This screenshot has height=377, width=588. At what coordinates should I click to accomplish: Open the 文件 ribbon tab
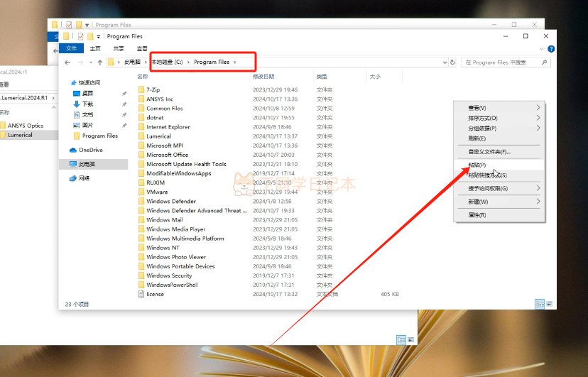tap(71, 48)
